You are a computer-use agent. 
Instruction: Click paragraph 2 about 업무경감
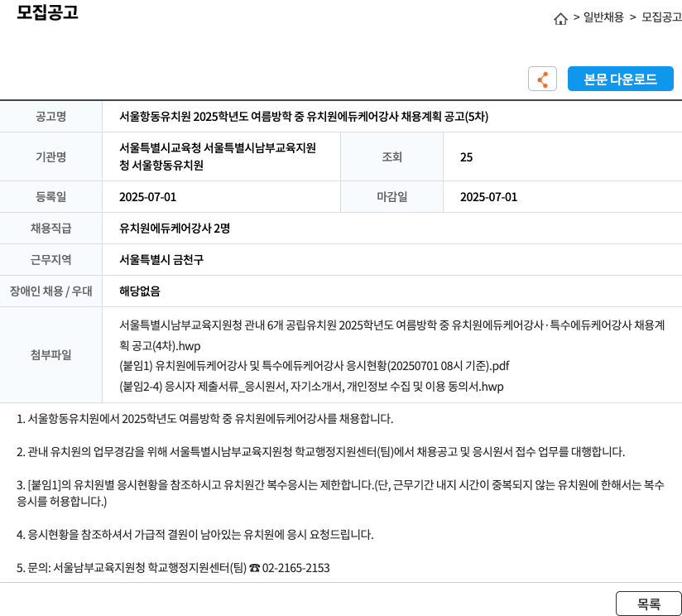coord(320,452)
